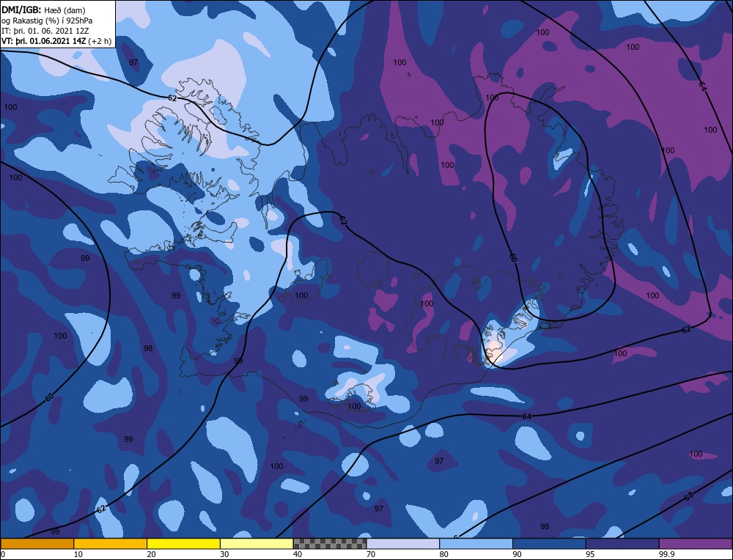Viewport: 733px width, 560px height.
Task: Click the dark navy 95–99.9 legend swatch
Action: pyautogui.click(x=622, y=544)
